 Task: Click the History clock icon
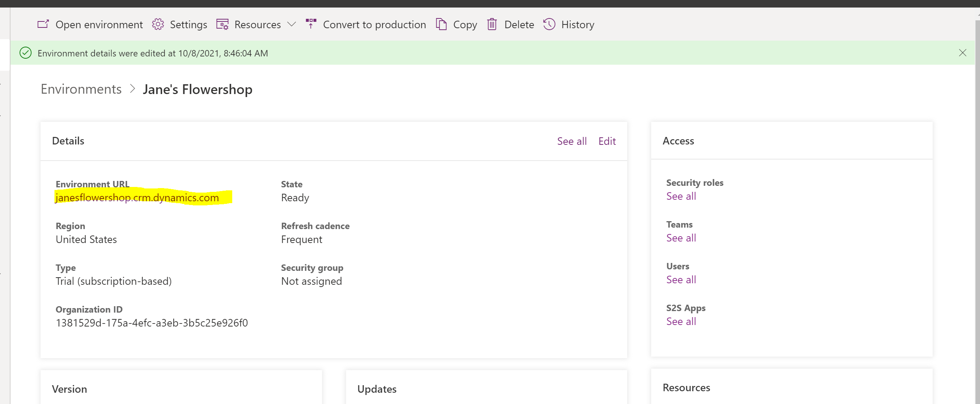coord(549,24)
